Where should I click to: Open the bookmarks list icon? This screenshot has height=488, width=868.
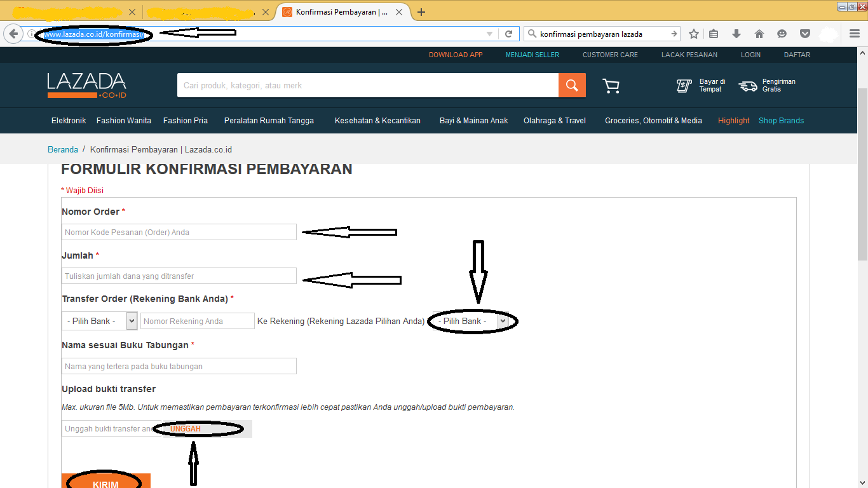click(714, 34)
